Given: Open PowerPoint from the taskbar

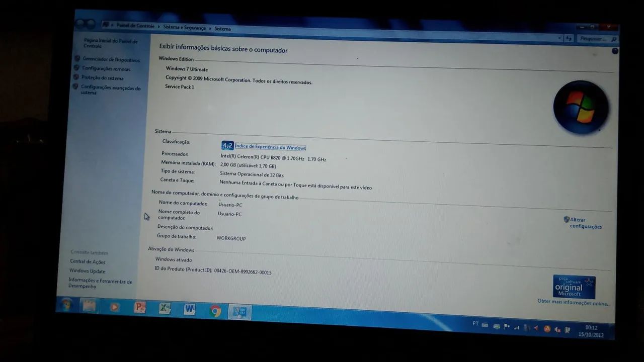Looking at the screenshot, I should (140, 308).
